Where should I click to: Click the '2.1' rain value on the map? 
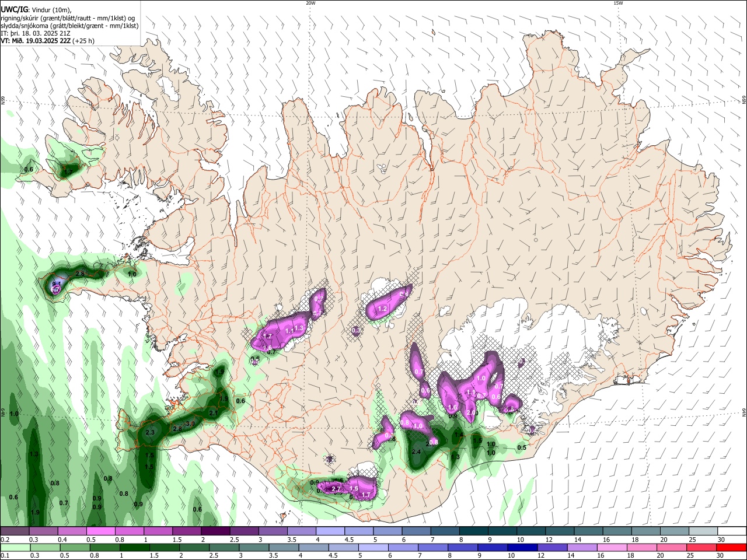point(214,413)
